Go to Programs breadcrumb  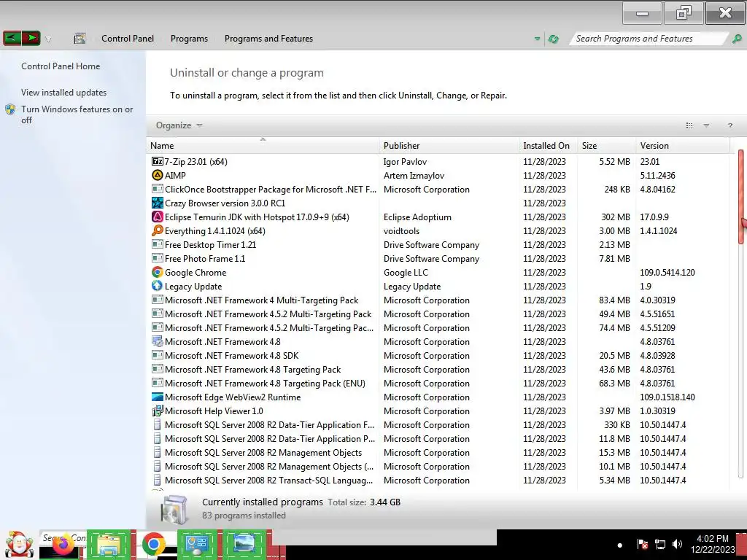coord(189,39)
